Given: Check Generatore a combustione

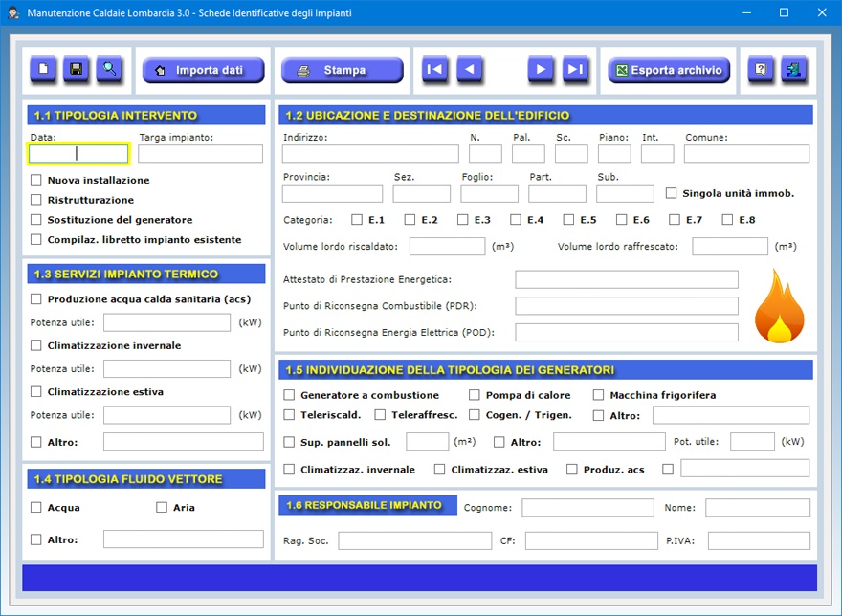Looking at the screenshot, I should [289, 395].
